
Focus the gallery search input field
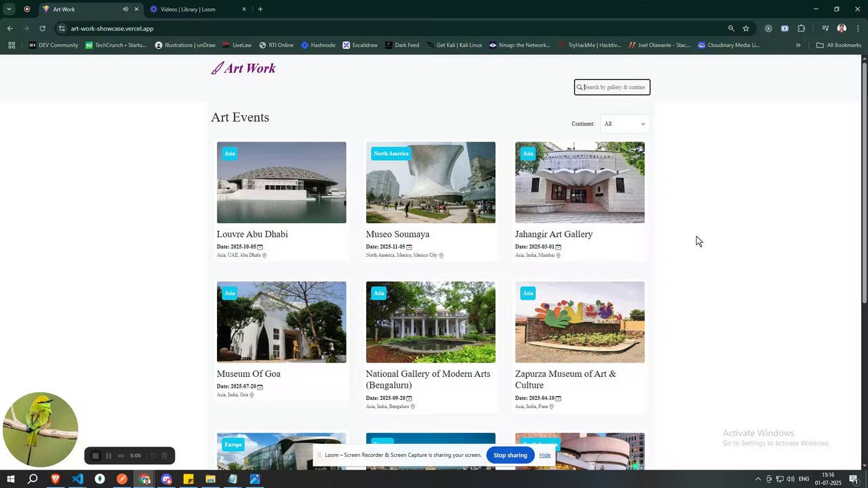tap(612, 87)
